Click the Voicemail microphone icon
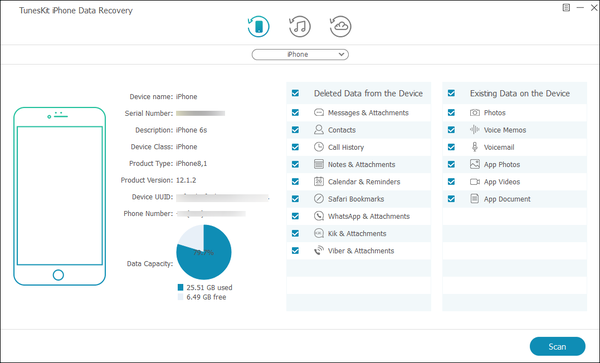 [474, 147]
